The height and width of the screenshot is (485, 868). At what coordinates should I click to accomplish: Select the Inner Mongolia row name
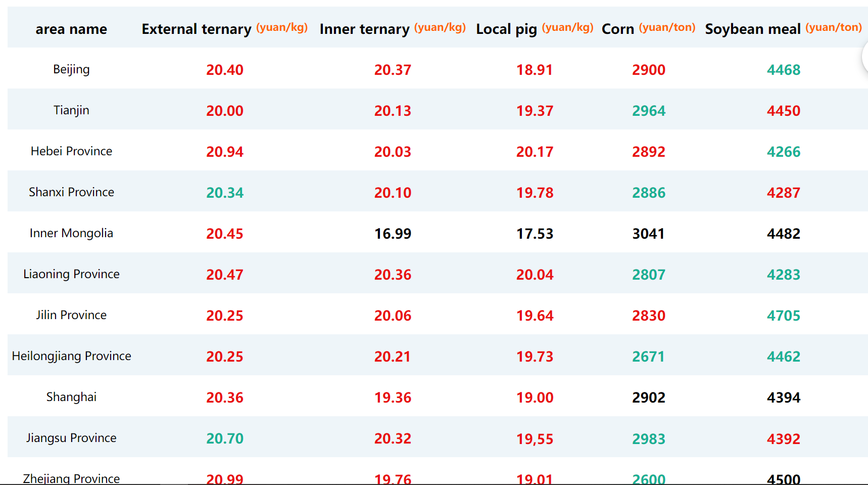71,233
